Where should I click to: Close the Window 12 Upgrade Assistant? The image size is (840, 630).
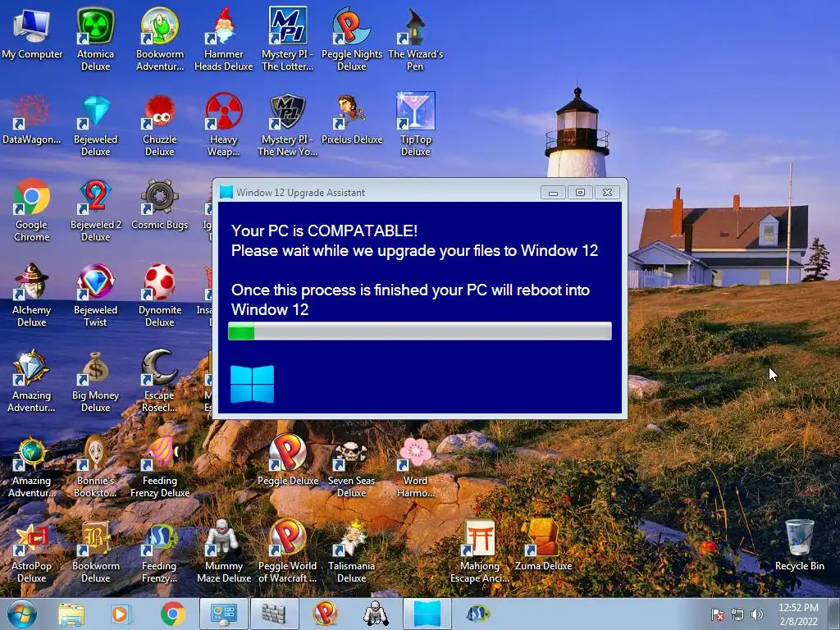pos(607,192)
